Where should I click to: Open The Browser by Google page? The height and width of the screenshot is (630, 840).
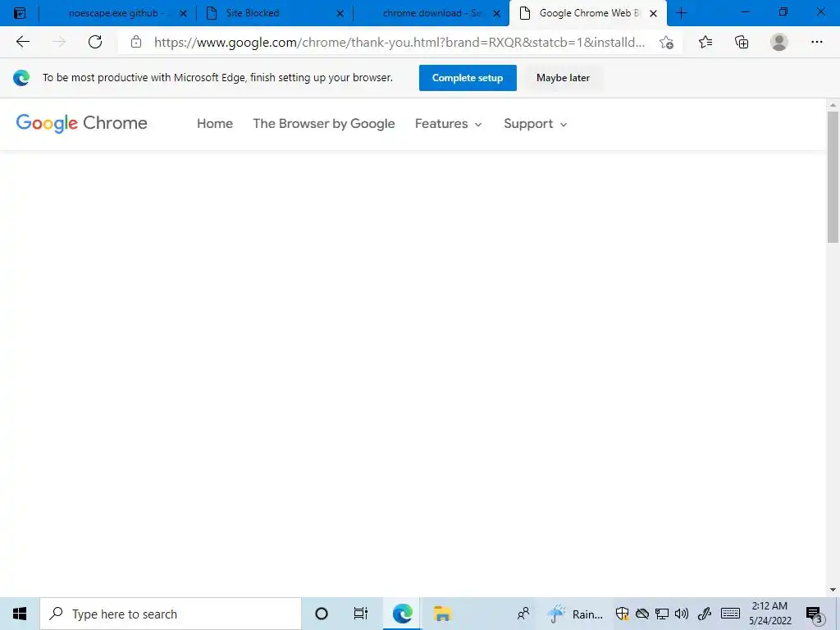323,124
